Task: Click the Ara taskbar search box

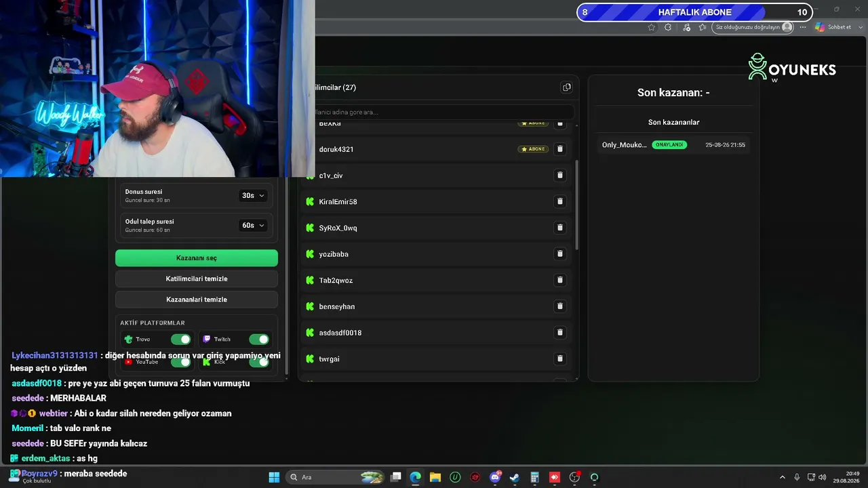Action: [x=336, y=477]
